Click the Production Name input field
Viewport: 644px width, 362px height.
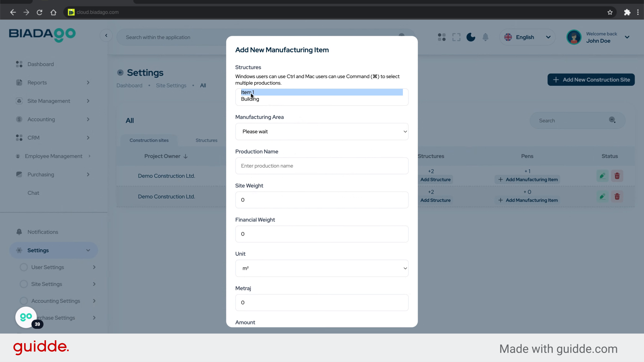pyautogui.click(x=322, y=166)
